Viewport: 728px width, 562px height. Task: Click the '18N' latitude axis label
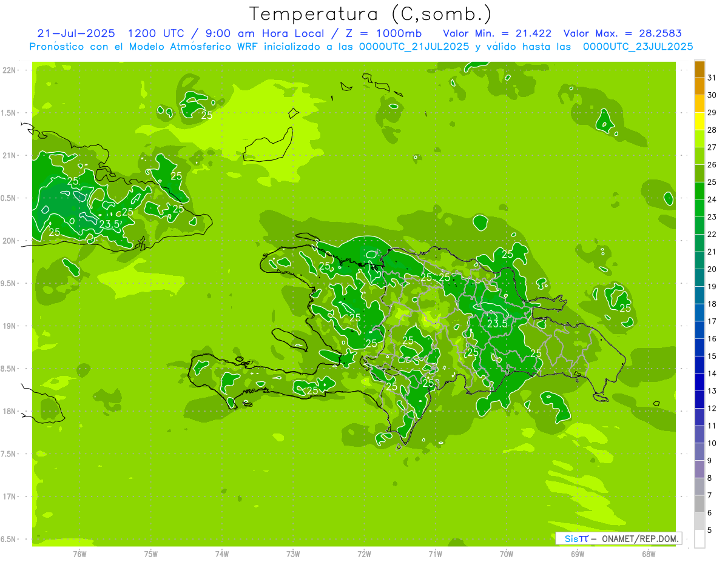(x=10, y=411)
